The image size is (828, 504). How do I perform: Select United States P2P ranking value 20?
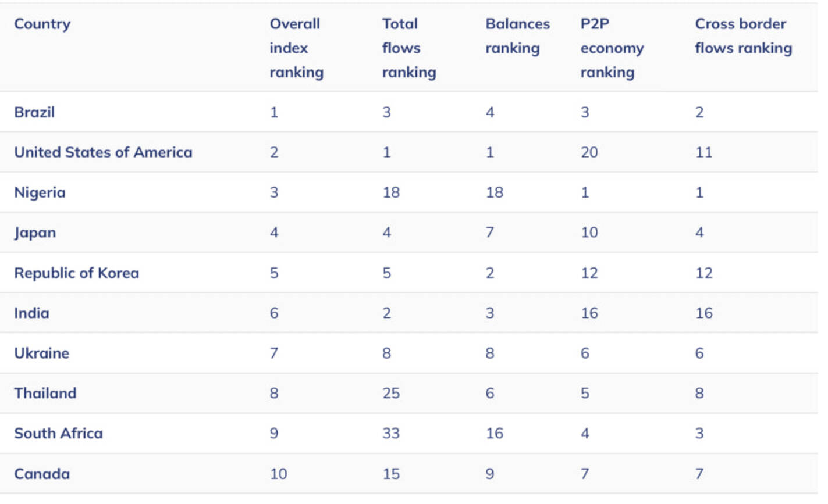[x=589, y=152]
